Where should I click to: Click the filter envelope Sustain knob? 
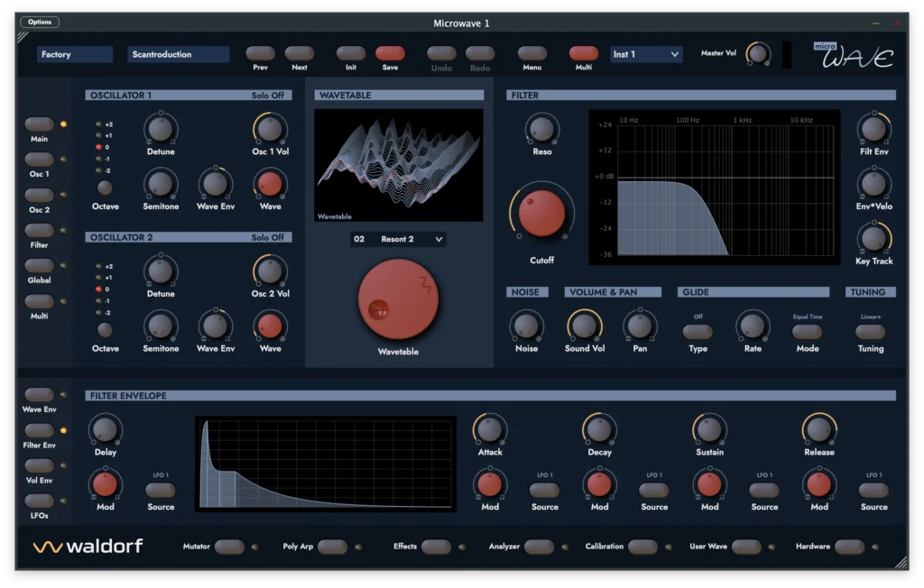tap(709, 429)
